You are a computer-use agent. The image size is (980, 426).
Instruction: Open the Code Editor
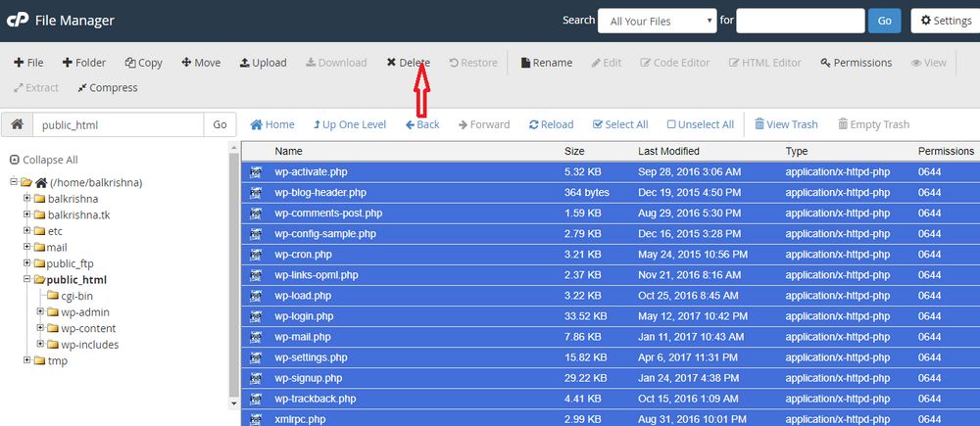pos(675,63)
